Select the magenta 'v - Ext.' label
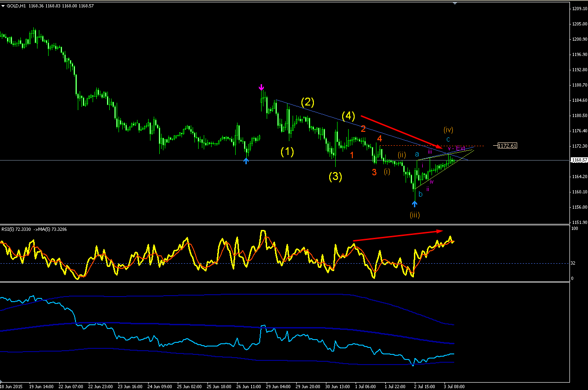This screenshot has width=588, height=390. click(x=456, y=148)
